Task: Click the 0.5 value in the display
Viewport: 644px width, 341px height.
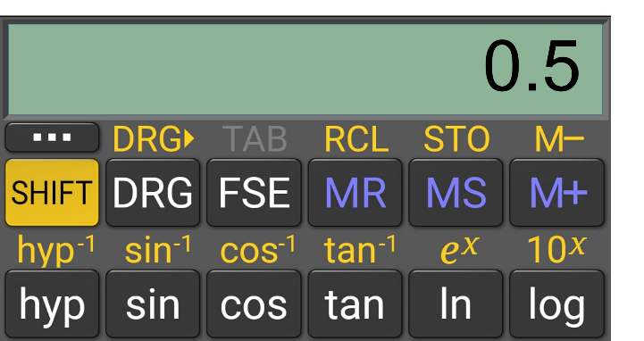Action: click(x=531, y=66)
